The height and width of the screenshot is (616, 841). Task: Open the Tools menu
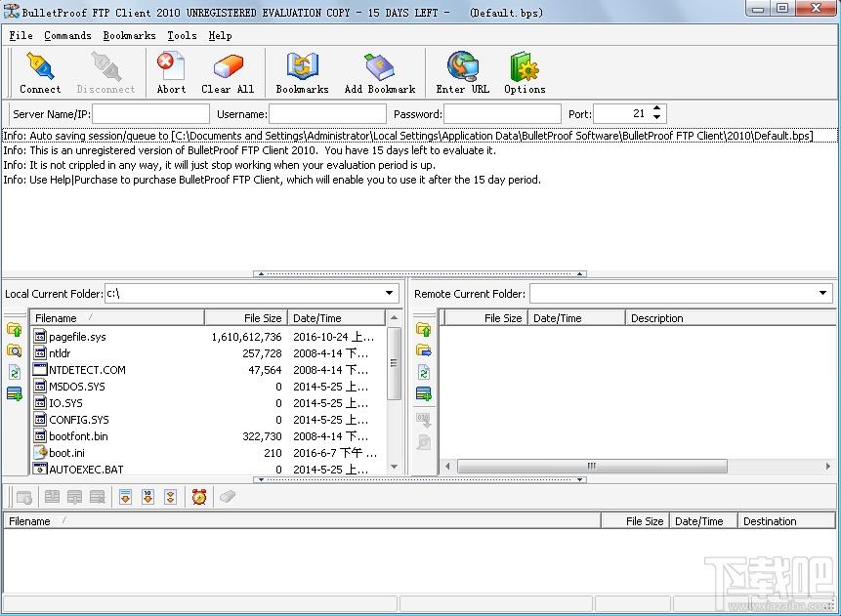coord(182,35)
